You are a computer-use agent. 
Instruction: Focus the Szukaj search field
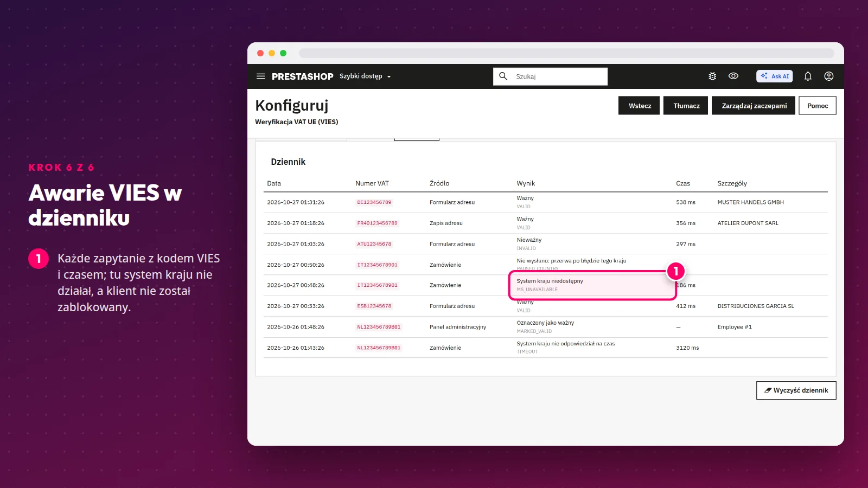click(550, 76)
